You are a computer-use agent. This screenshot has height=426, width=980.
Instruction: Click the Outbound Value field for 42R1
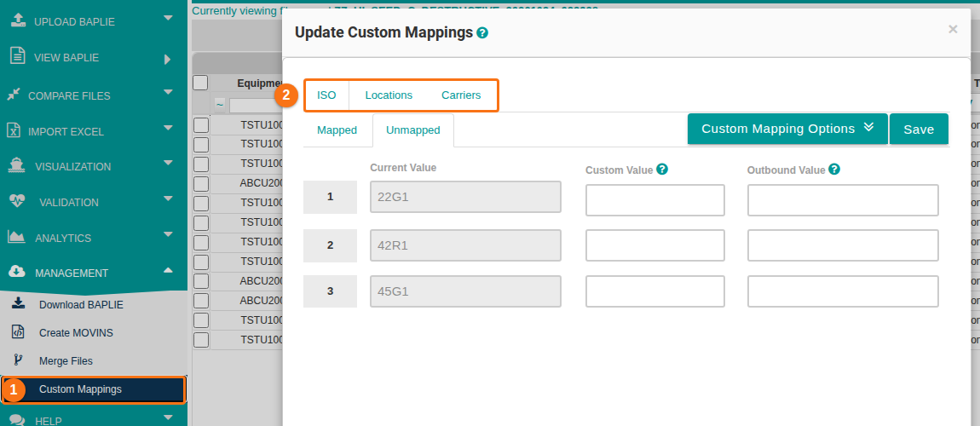coord(843,245)
